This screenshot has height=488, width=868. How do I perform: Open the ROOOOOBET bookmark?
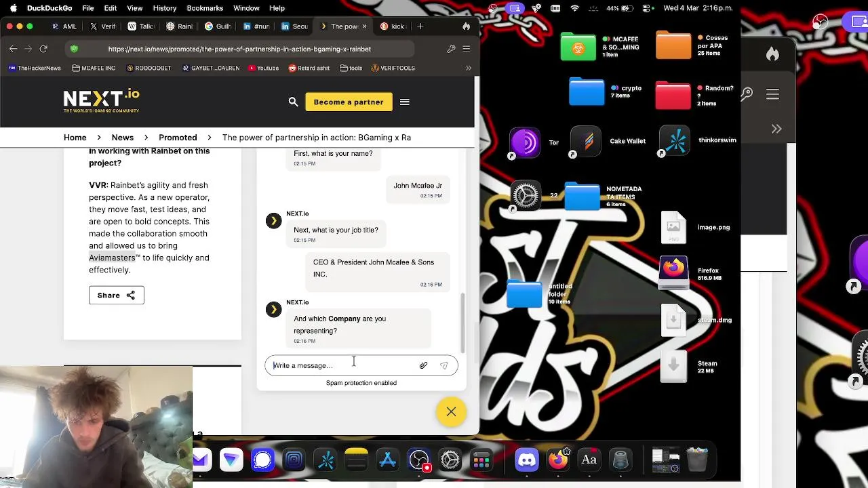click(149, 68)
